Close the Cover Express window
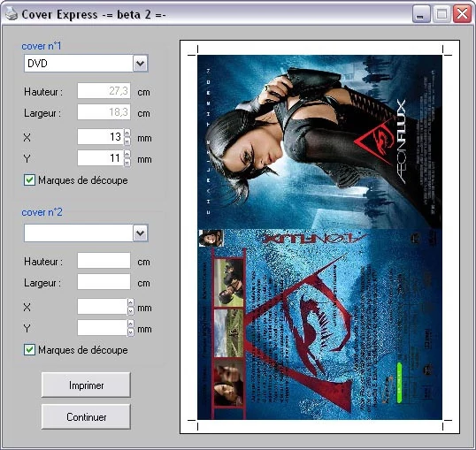 pos(462,14)
